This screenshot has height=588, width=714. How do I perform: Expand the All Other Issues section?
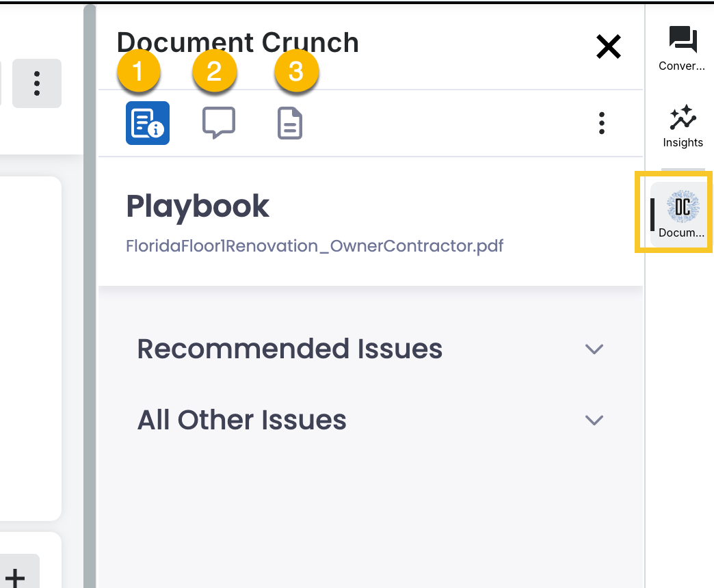tap(371, 420)
